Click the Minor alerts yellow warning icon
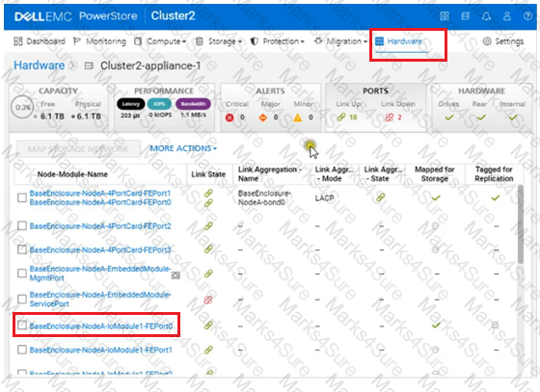Image resolution: width=540 pixels, height=392 pixels. tap(298, 118)
